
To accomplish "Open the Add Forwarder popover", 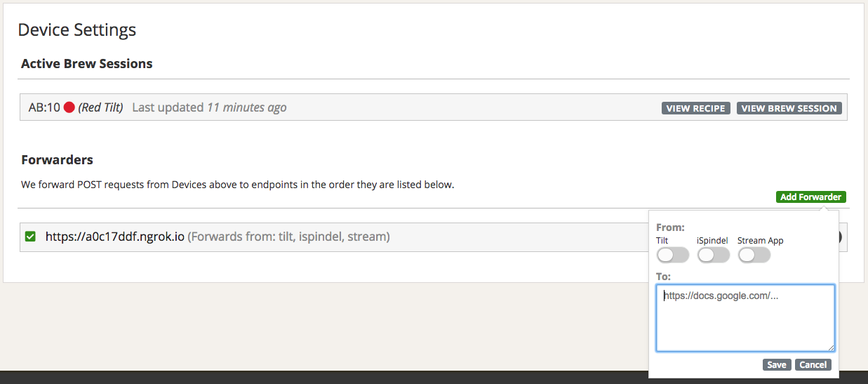I will tap(810, 197).
